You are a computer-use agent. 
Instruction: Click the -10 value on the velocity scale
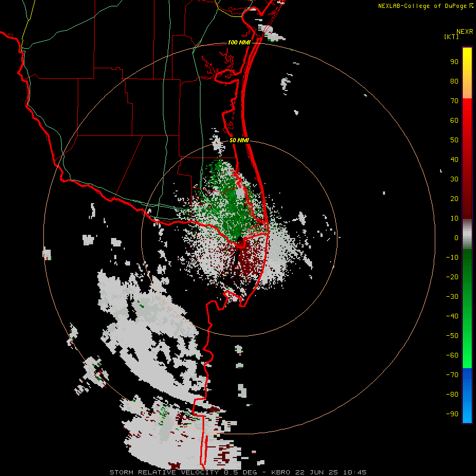[452, 258]
